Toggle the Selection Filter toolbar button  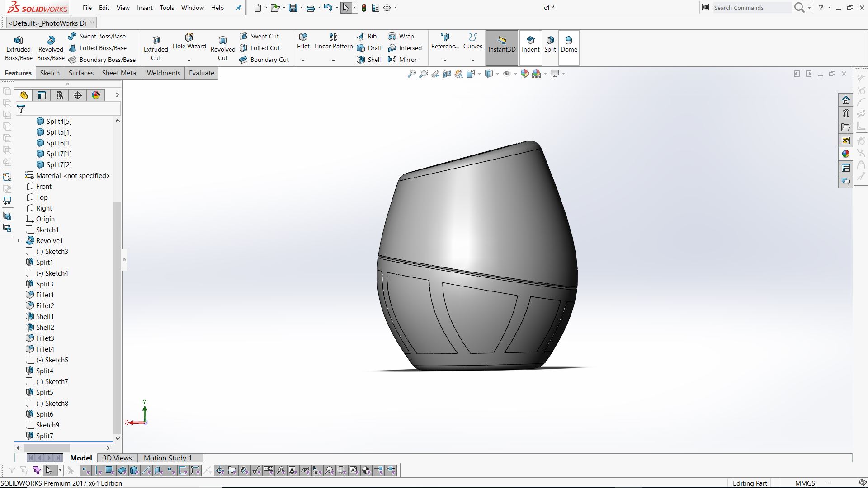(12, 470)
